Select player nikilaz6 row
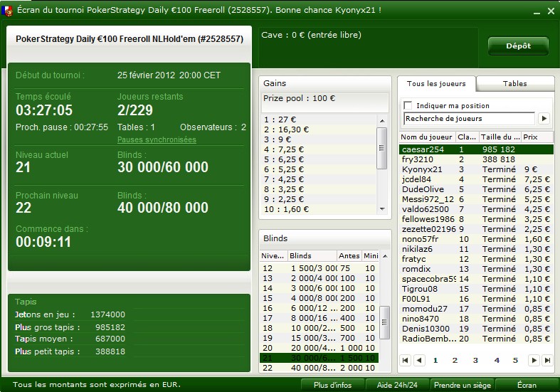This screenshot has width=560, height=392. coord(476,249)
